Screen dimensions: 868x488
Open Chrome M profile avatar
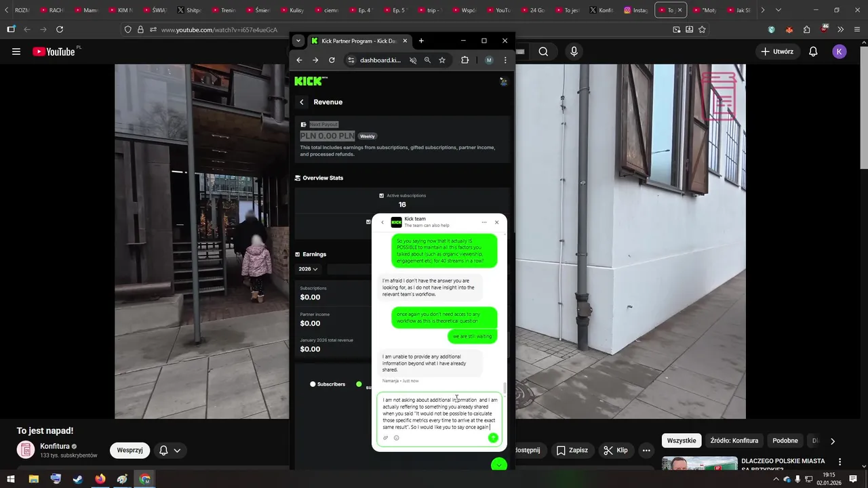pos(489,60)
